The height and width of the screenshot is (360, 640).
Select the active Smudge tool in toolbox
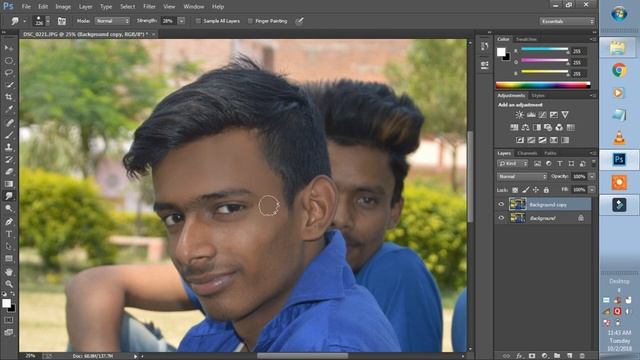click(x=9, y=196)
